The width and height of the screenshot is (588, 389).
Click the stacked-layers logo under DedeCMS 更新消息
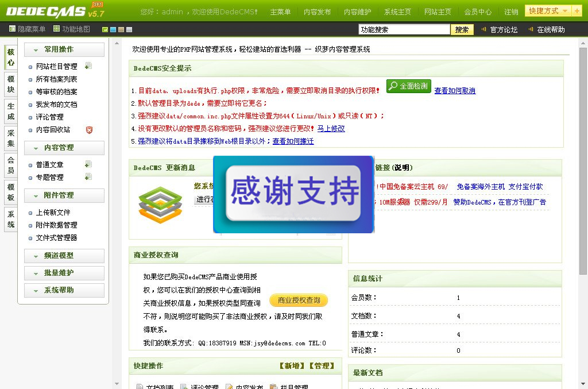tap(160, 205)
